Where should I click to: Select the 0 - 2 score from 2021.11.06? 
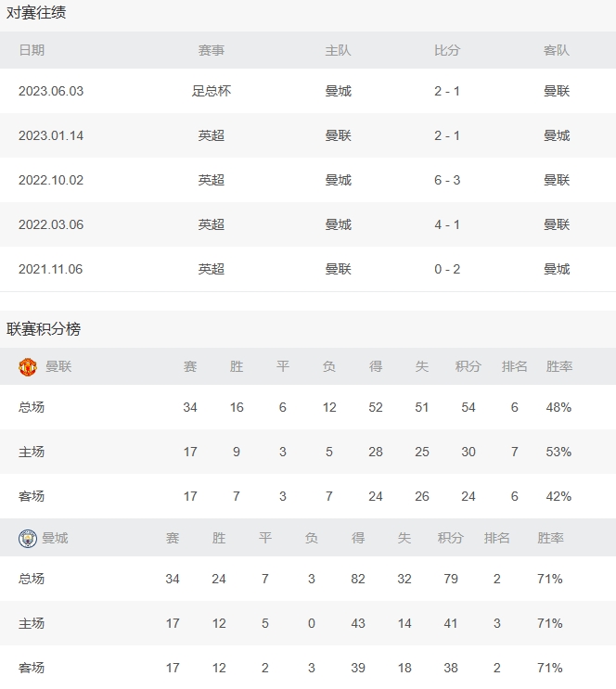coord(447,269)
